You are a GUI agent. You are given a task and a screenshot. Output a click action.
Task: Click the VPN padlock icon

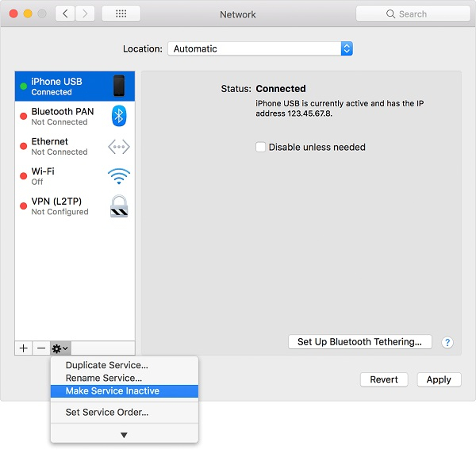(119, 206)
